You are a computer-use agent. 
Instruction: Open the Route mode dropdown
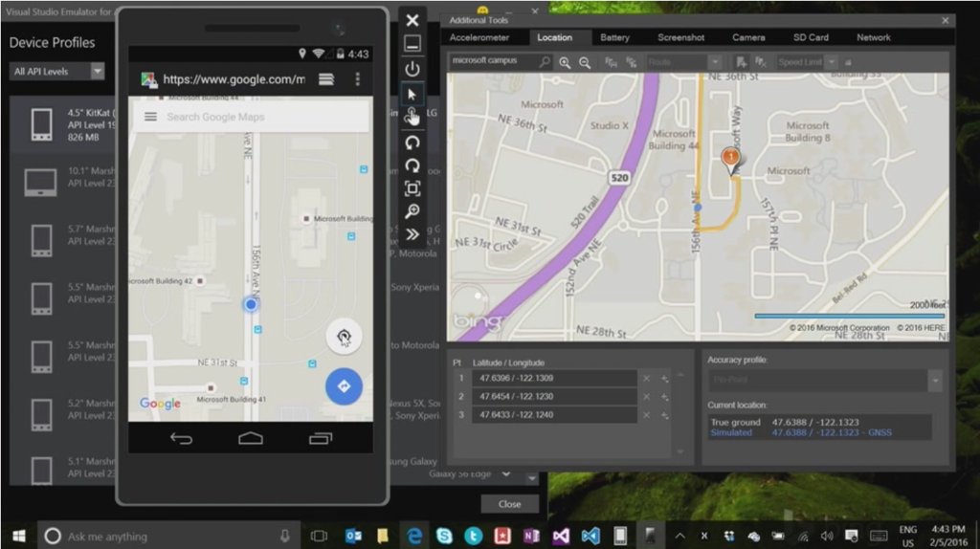(x=714, y=62)
